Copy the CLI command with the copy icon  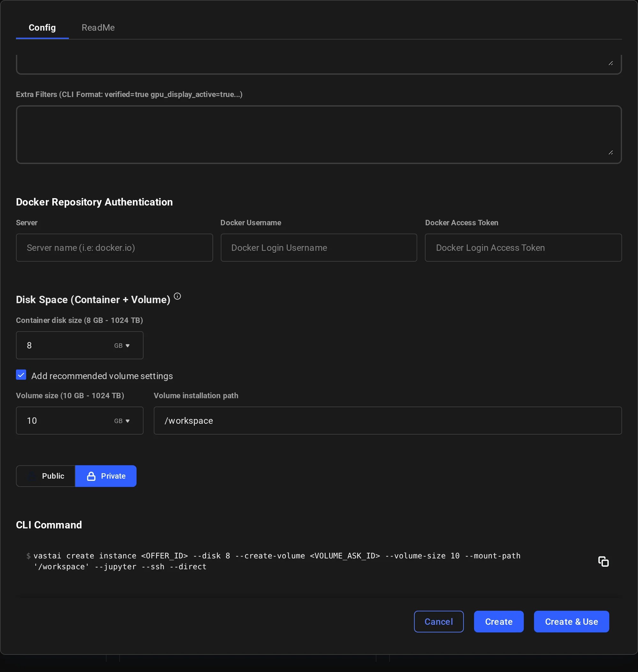click(603, 561)
